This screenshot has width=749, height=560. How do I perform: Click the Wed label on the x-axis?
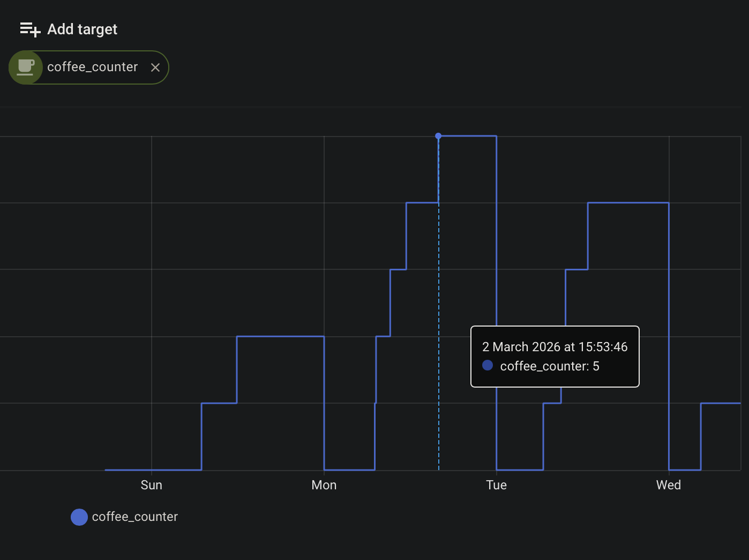(x=669, y=485)
